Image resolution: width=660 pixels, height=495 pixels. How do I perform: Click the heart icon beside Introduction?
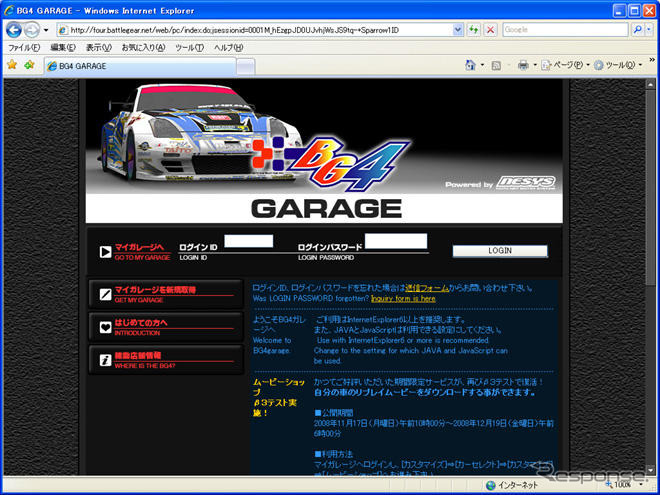(x=105, y=327)
